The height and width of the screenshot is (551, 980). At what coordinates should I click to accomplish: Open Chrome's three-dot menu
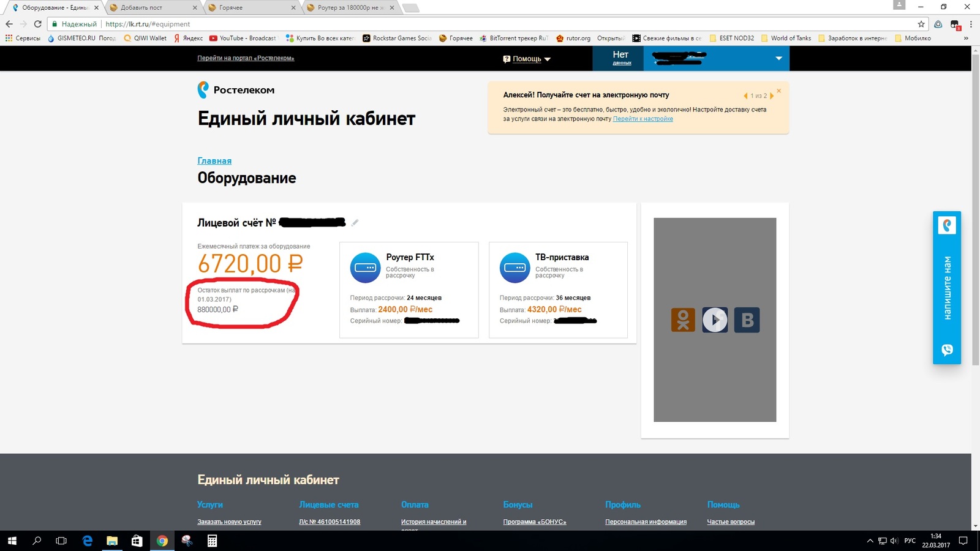tap(971, 24)
